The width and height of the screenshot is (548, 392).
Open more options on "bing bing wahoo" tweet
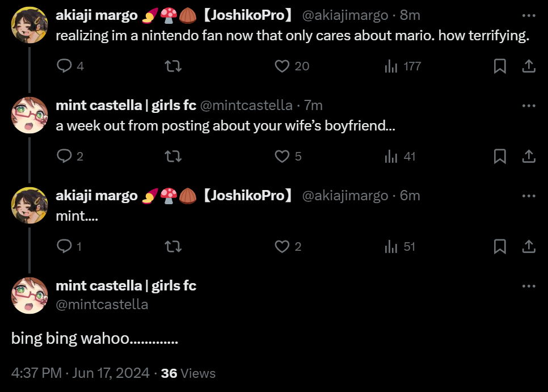point(529,286)
